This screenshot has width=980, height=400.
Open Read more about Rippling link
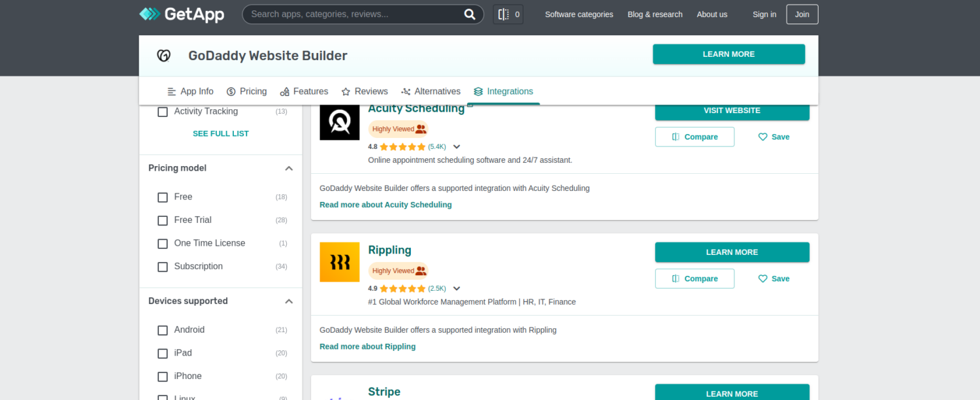click(367, 347)
